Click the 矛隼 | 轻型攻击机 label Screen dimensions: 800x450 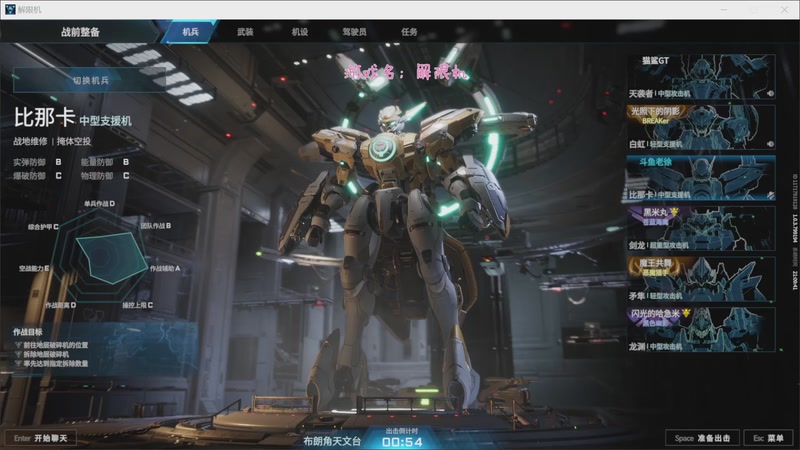click(x=656, y=296)
